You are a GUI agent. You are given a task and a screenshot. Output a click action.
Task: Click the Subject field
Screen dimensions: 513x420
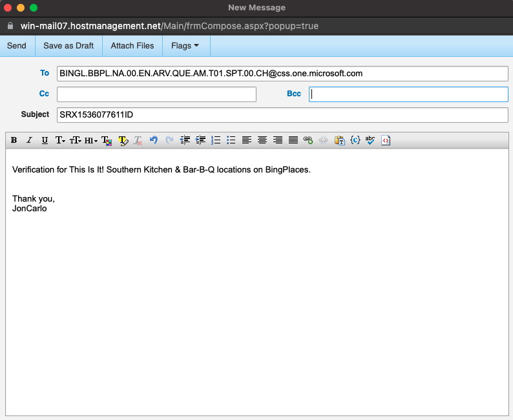[282, 115]
